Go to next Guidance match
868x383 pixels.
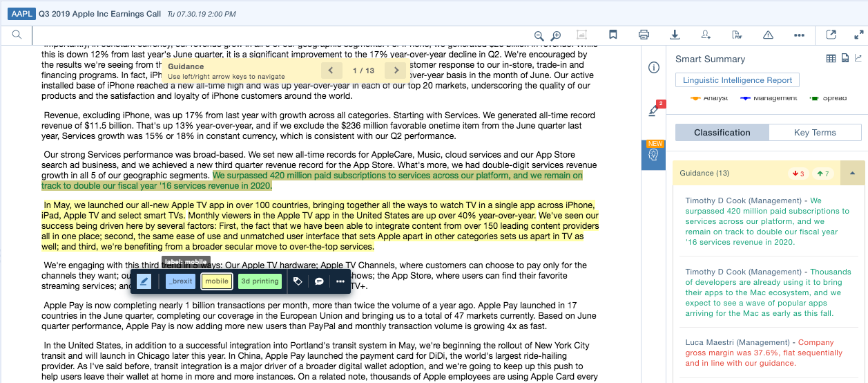tap(396, 71)
